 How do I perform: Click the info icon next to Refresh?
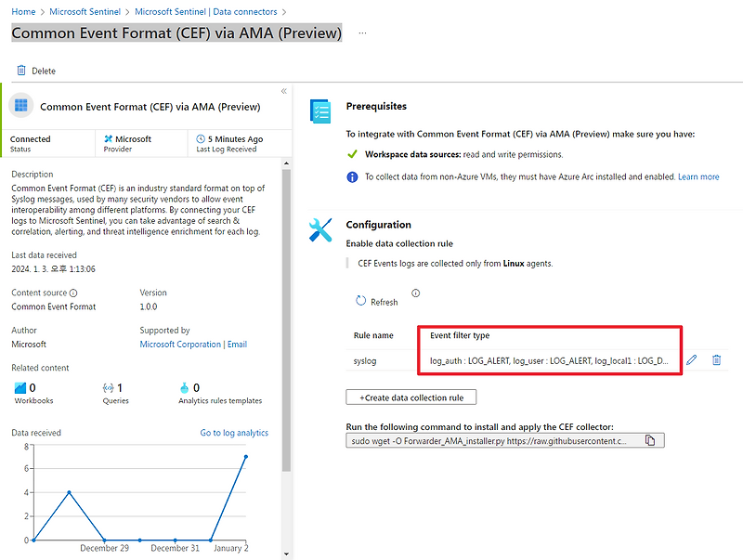(x=415, y=293)
